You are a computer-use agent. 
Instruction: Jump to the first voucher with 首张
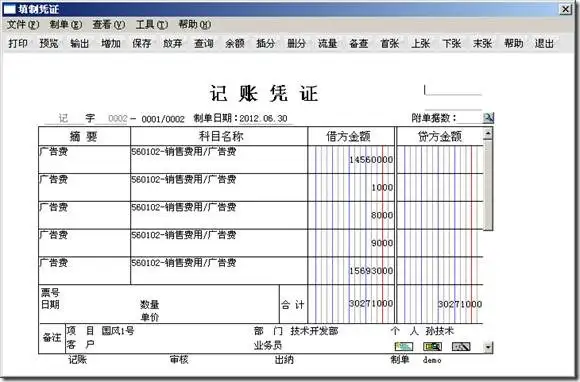[390, 44]
